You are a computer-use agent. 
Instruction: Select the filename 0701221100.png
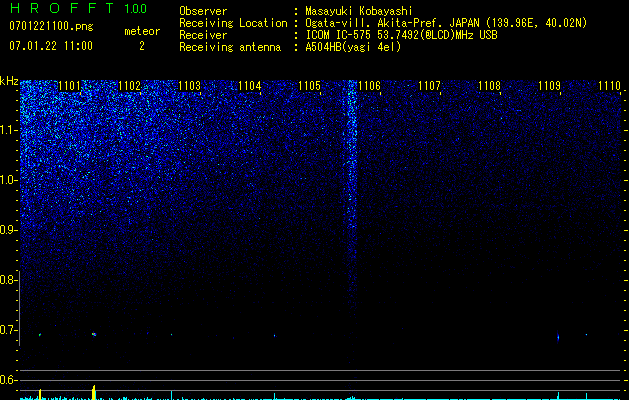[51, 26]
